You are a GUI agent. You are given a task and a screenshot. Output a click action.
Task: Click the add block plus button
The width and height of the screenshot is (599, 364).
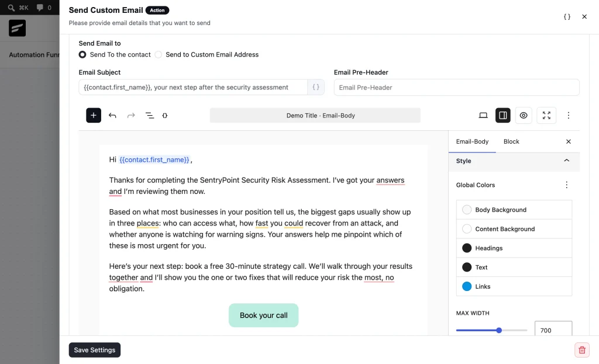point(94,115)
